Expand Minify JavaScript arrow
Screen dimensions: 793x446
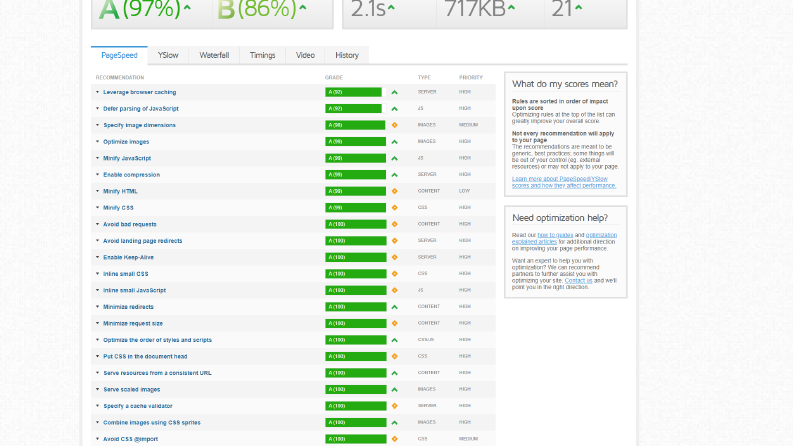point(98,158)
